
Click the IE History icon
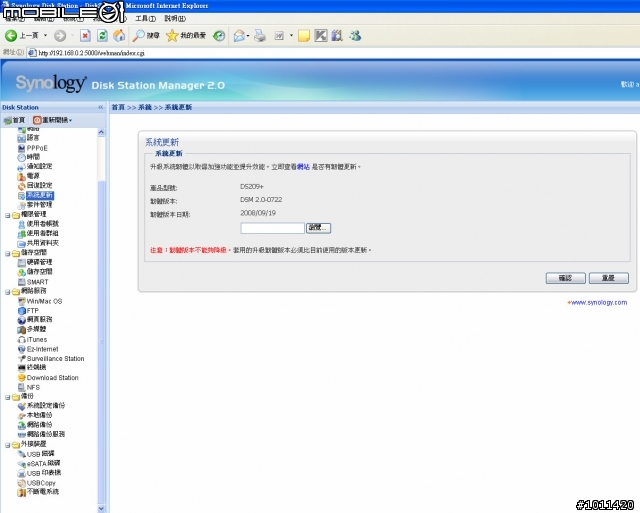[x=219, y=36]
